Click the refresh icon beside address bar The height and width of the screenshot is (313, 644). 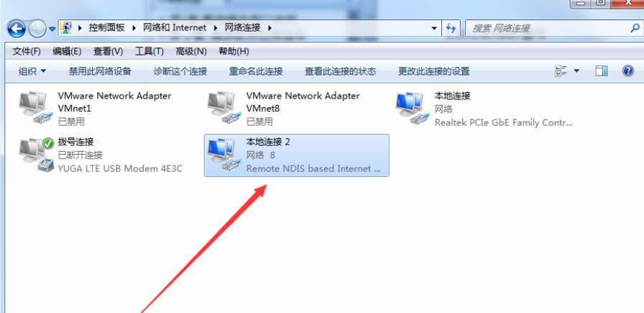(x=451, y=28)
